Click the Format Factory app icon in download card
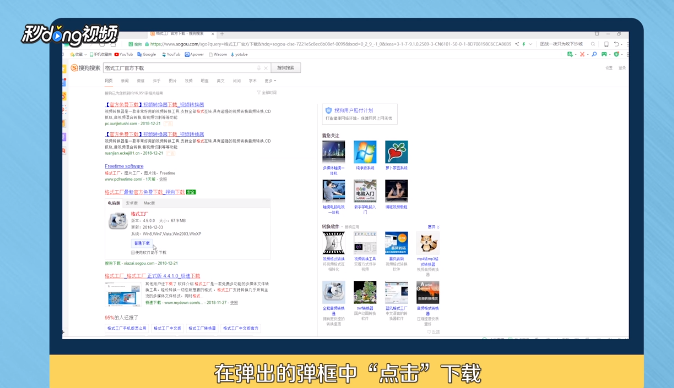 118,221
